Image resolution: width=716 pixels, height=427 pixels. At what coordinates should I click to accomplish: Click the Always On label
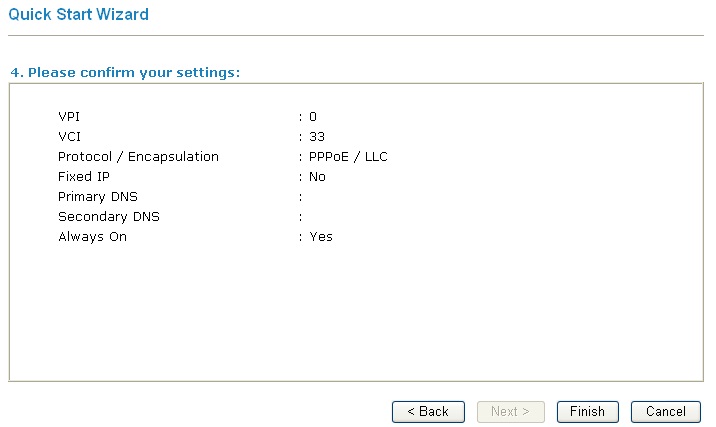(x=92, y=237)
